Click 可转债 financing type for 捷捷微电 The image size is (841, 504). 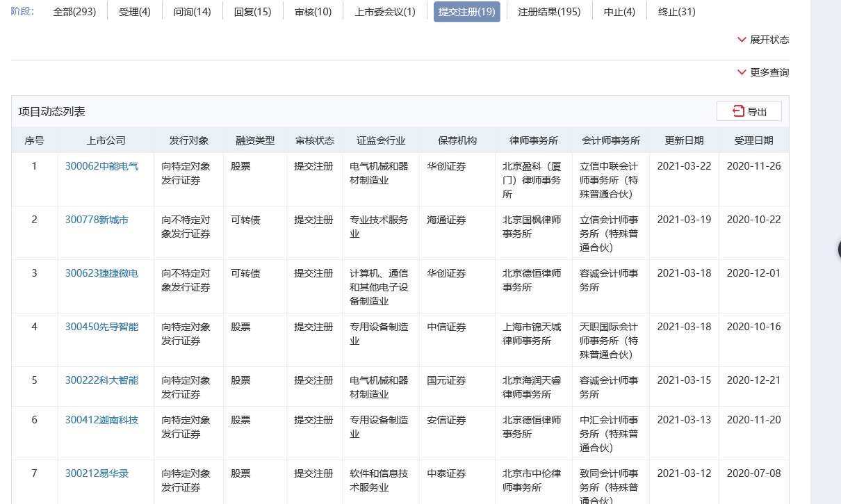click(245, 273)
